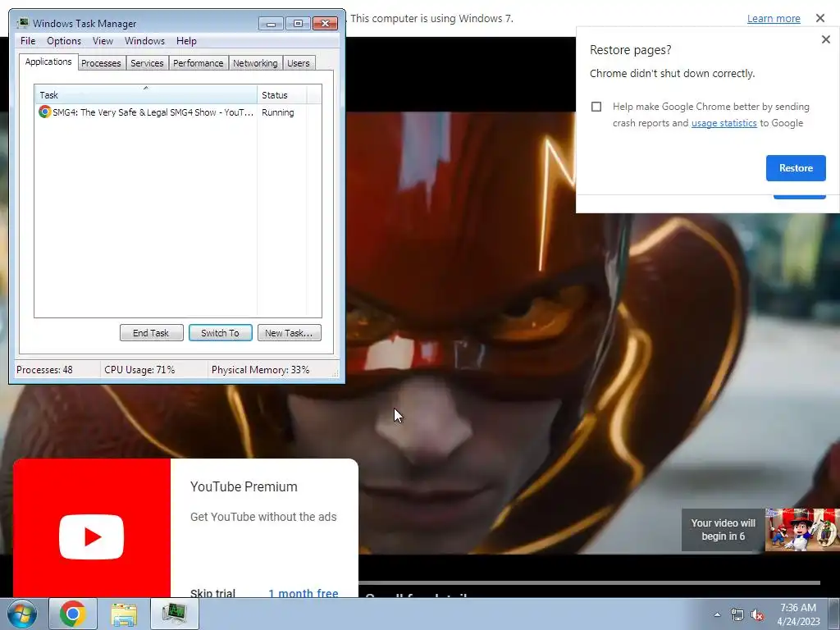840x630 pixels.
Task: Switch to the Performance tab
Action: point(199,63)
